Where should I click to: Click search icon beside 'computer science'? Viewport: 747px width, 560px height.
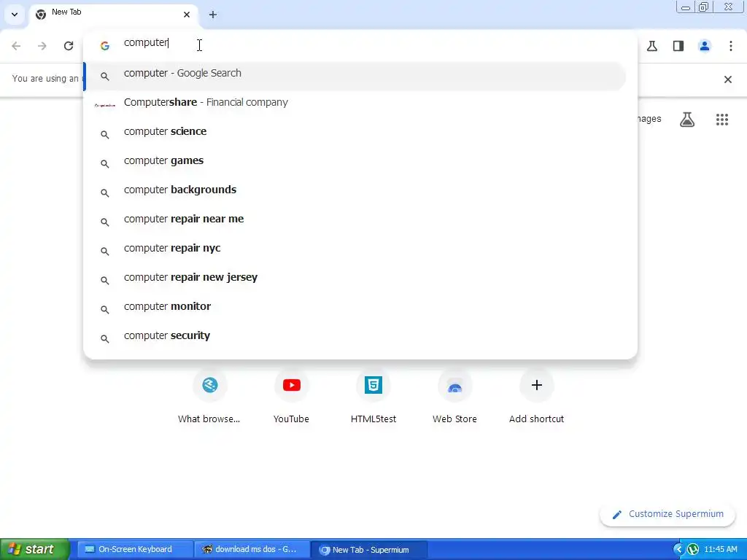105,135
